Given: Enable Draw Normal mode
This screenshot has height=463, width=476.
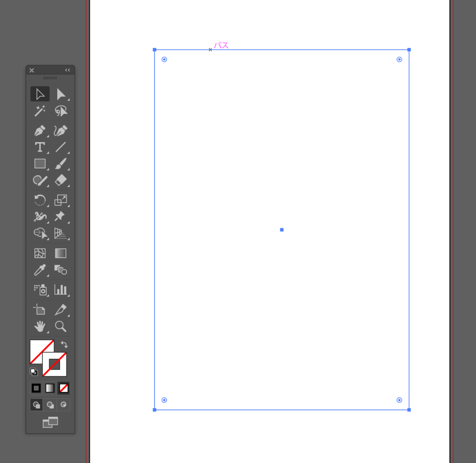Looking at the screenshot, I should point(36,404).
